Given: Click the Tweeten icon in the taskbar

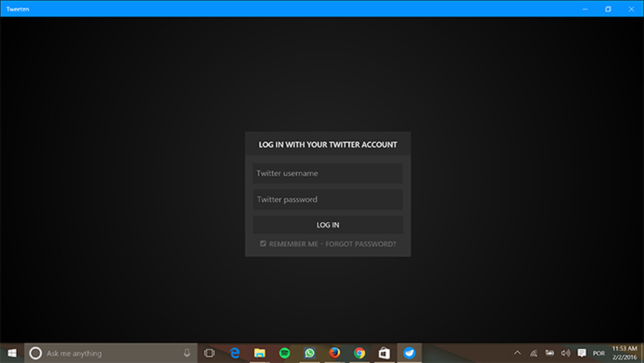Looking at the screenshot, I should click(x=409, y=353).
